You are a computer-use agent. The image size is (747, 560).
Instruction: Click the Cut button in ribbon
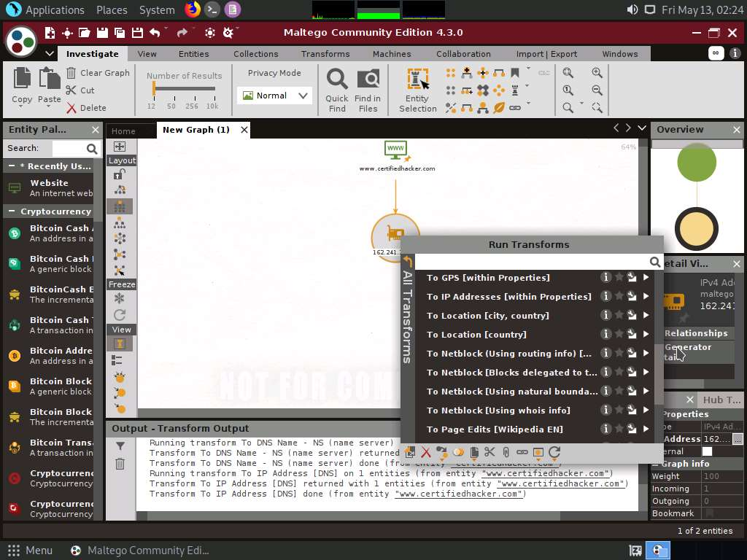coord(80,90)
